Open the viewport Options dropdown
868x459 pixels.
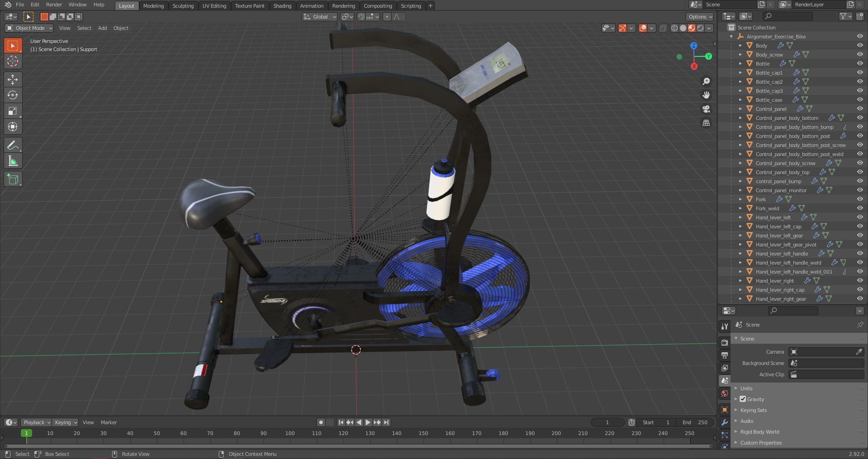(x=700, y=17)
